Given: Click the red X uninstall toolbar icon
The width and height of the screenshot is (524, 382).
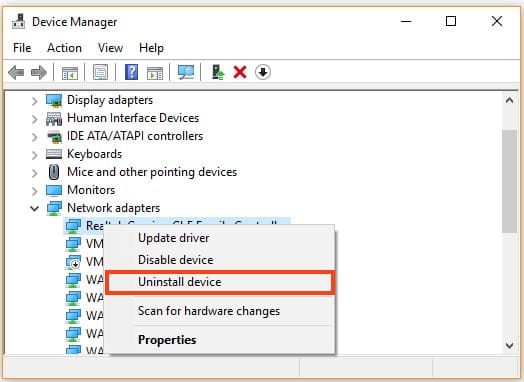Looking at the screenshot, I should click(x=240, y=72).
